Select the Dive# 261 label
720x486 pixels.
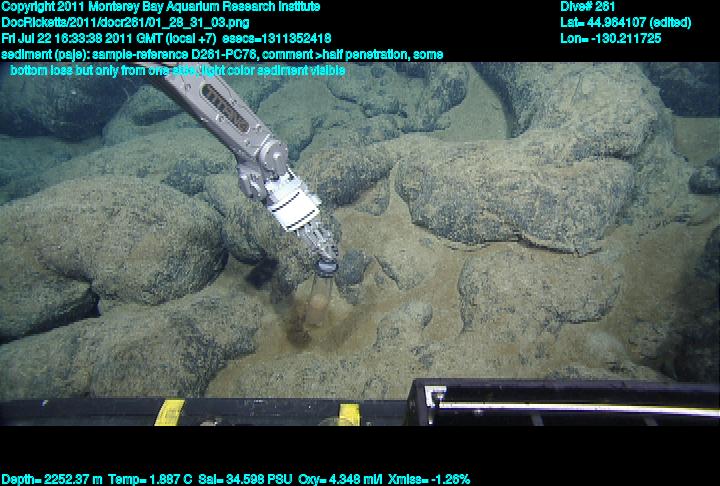(x=588, y=6)
